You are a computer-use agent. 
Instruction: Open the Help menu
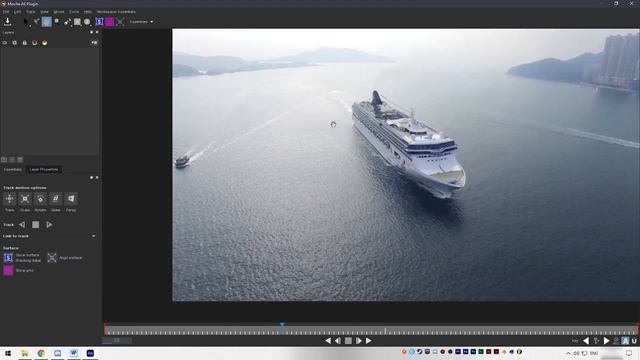88,12
